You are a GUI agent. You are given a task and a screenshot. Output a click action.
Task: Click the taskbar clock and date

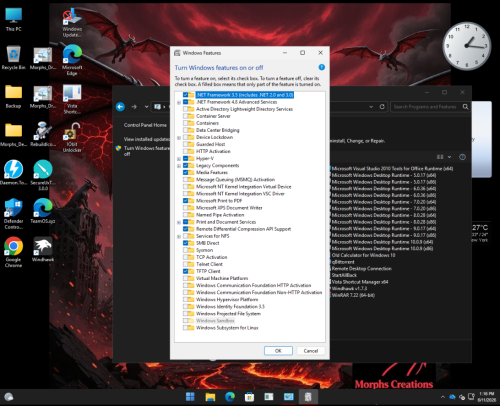487,397
